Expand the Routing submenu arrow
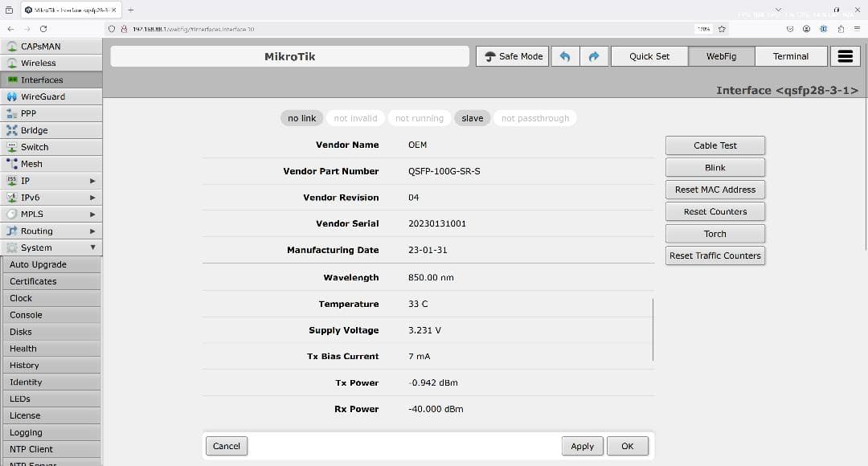This screenshot has width=868, height=466. click(x=92, y=231)
